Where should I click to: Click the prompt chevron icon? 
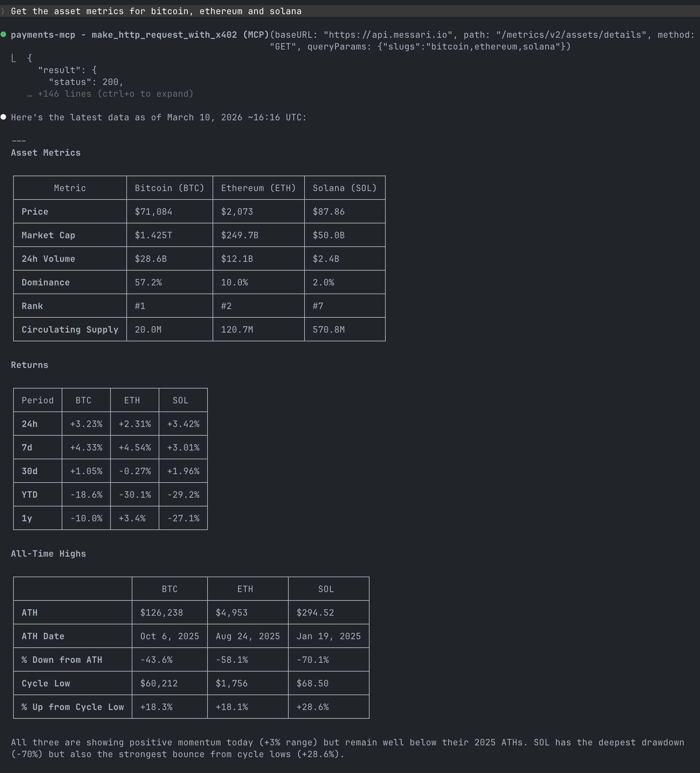click(3, 11)
